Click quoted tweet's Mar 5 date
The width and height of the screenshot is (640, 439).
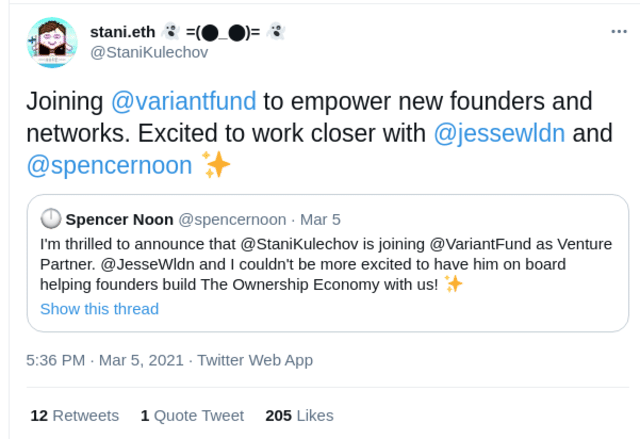pos(323,218)
